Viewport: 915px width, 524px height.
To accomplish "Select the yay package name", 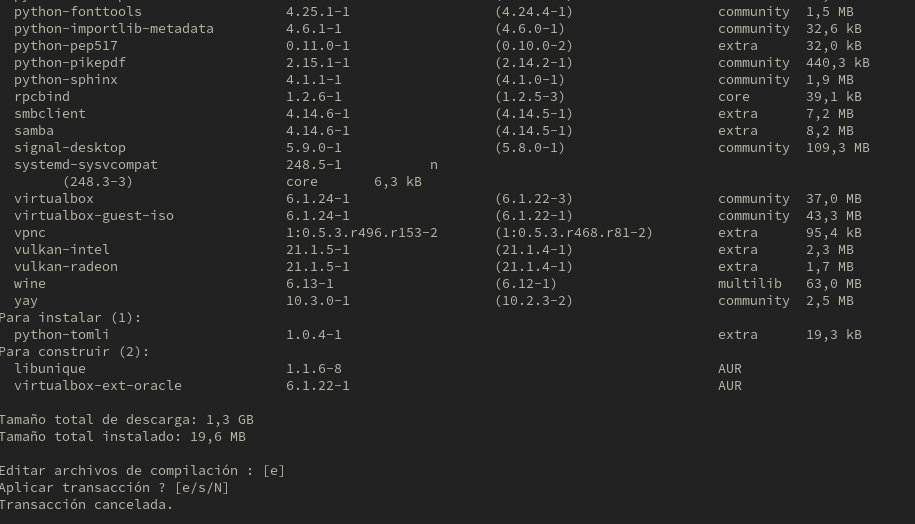I will tap(26, 301).
